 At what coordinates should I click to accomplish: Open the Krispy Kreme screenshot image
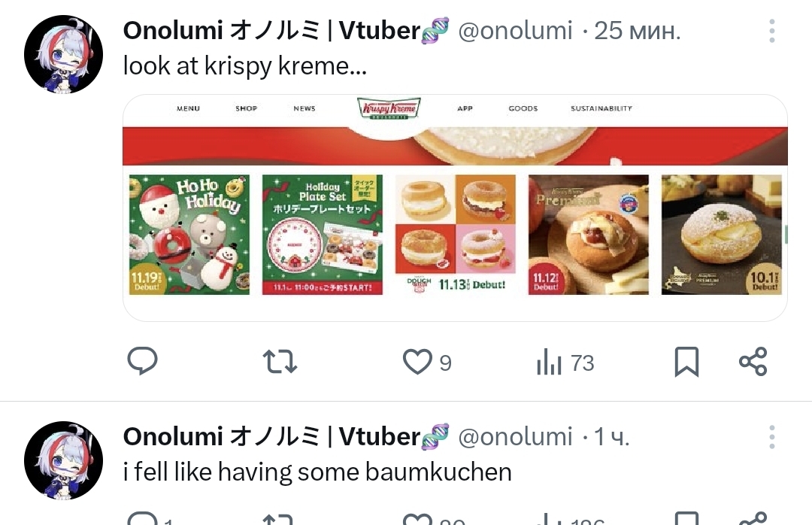coord(455,208)
